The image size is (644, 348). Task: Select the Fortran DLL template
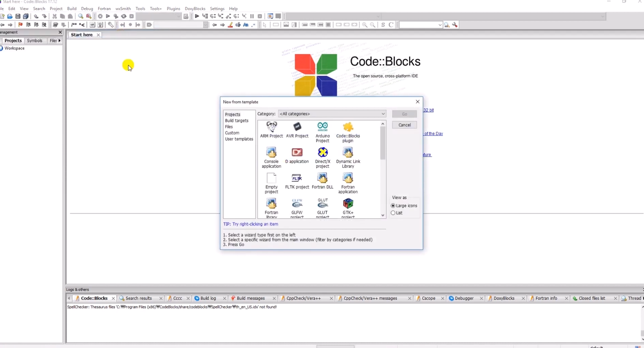click(323, 181)
